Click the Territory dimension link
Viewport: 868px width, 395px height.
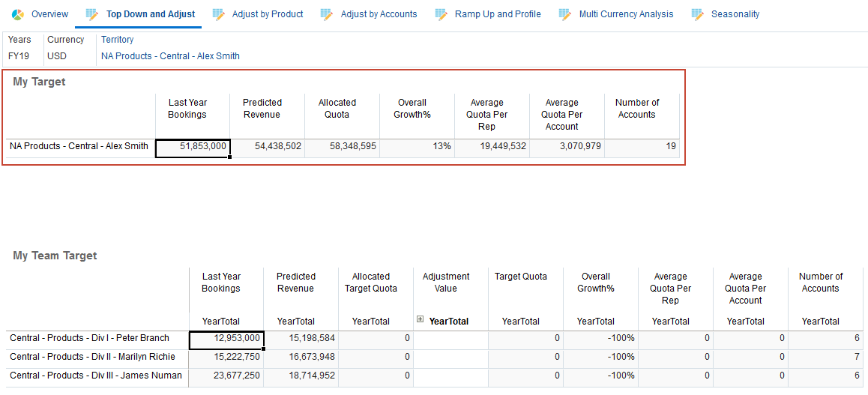(x=118, y=40)
